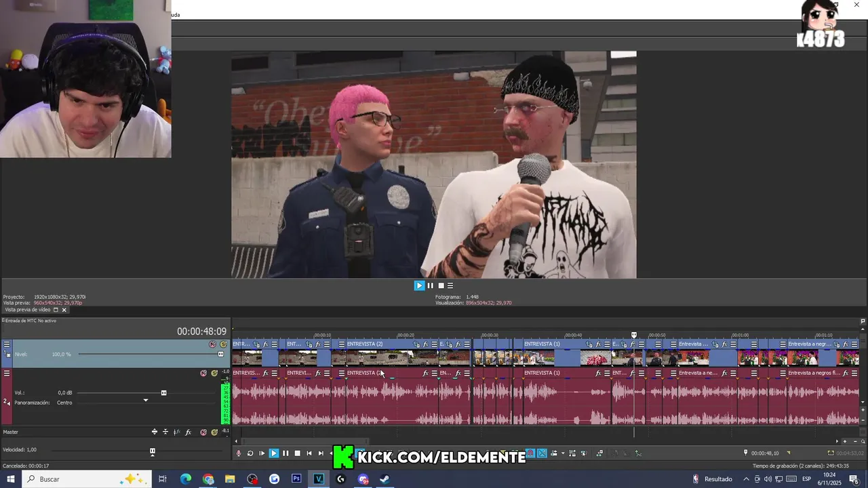This screenshot has height=488, width=868.
Task: Open Pan/Crop on 'Entrevista a negr...' video clip
Action: click(835, 344)
